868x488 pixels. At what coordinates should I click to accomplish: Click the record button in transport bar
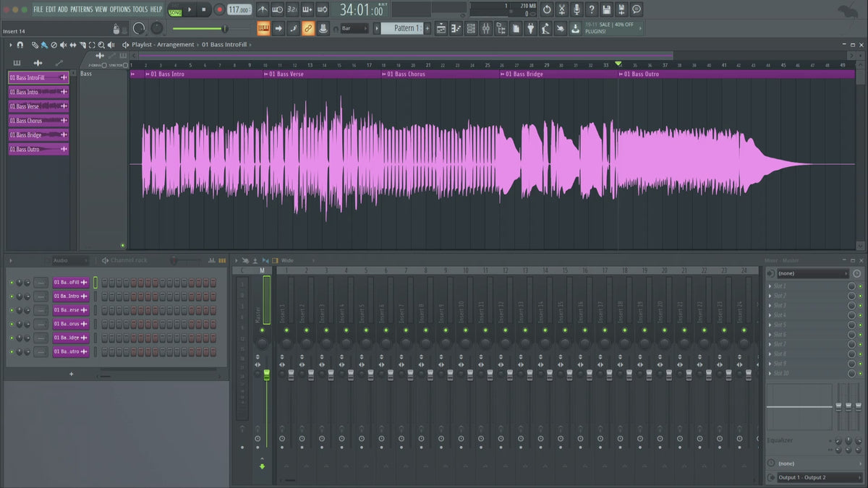click(219, 10)
